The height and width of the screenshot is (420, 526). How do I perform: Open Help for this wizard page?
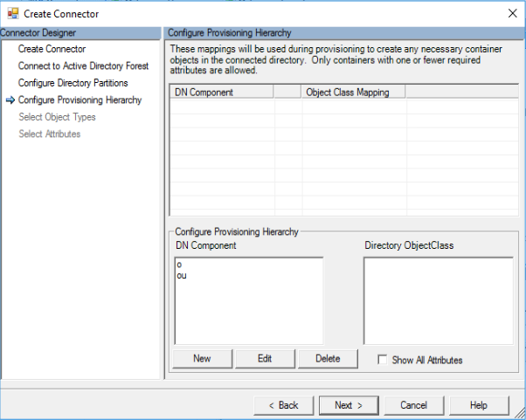tap(478, 405)
